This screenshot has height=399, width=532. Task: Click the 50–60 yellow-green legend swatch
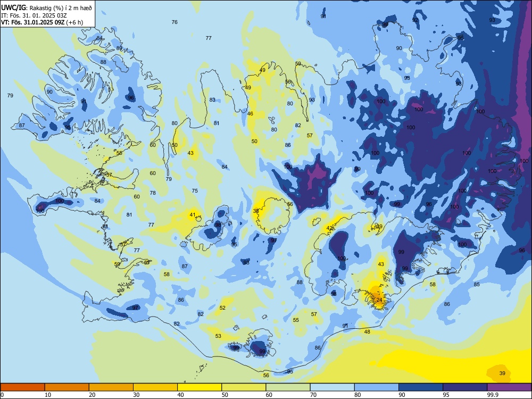[x=244, y=387]
